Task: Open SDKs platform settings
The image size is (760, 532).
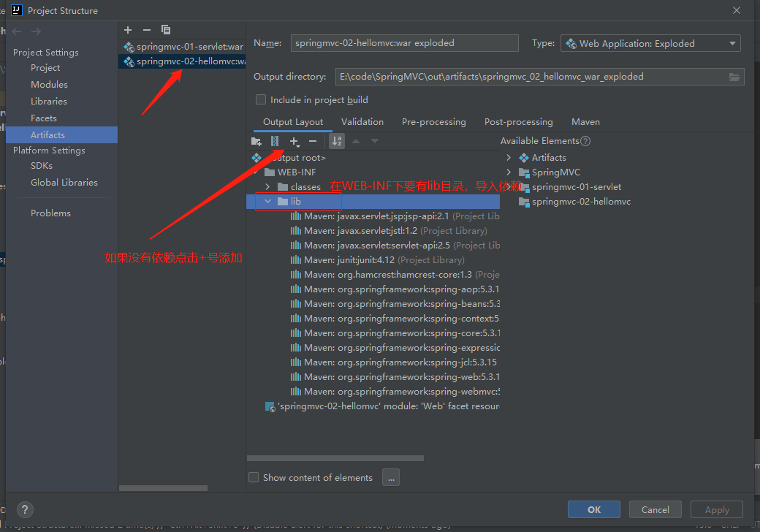Action: 42,166
